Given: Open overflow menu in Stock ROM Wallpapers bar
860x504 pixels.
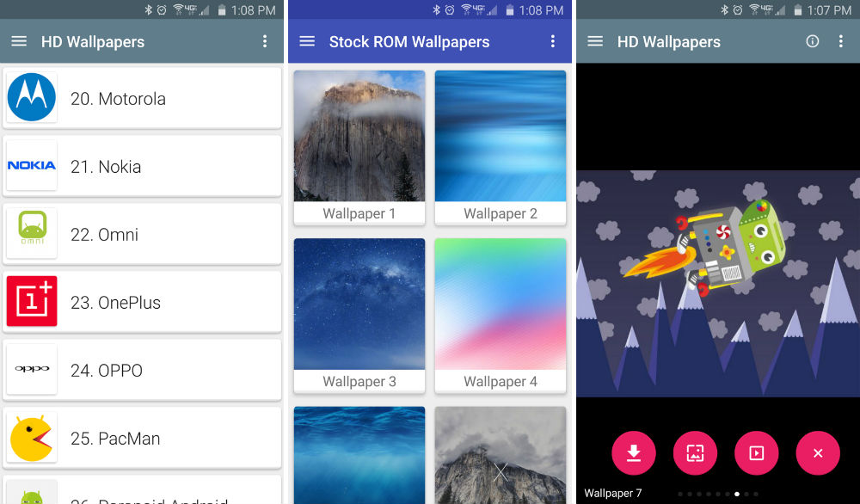Looking at the screenshot, I should tap(553, 41).
